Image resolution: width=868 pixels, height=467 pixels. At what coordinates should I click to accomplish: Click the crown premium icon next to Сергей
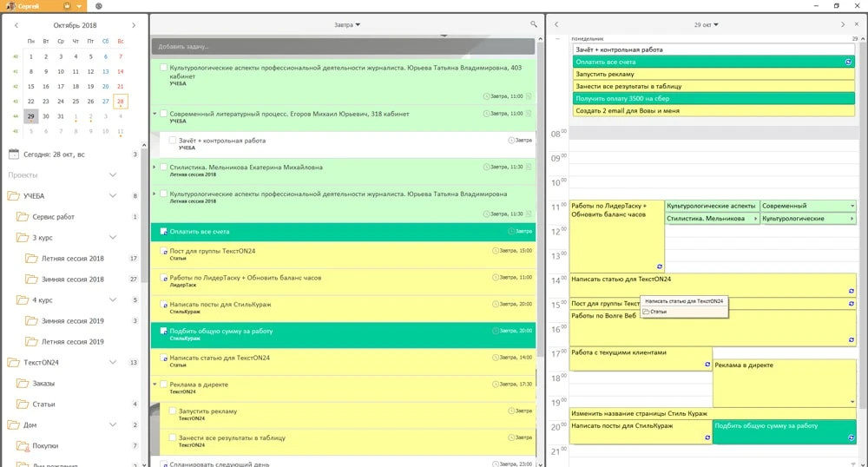click(67, 6)
